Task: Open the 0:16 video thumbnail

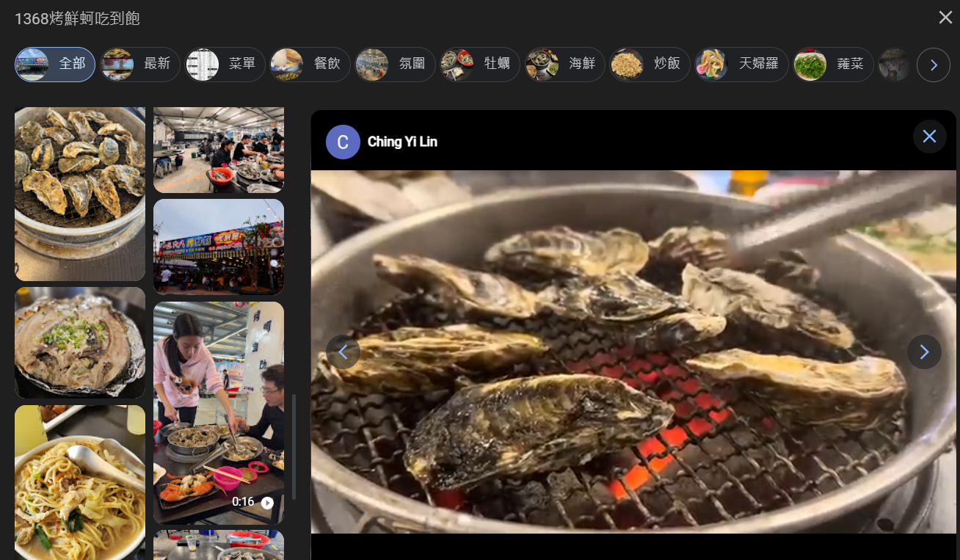Action: tap(219, 412)
